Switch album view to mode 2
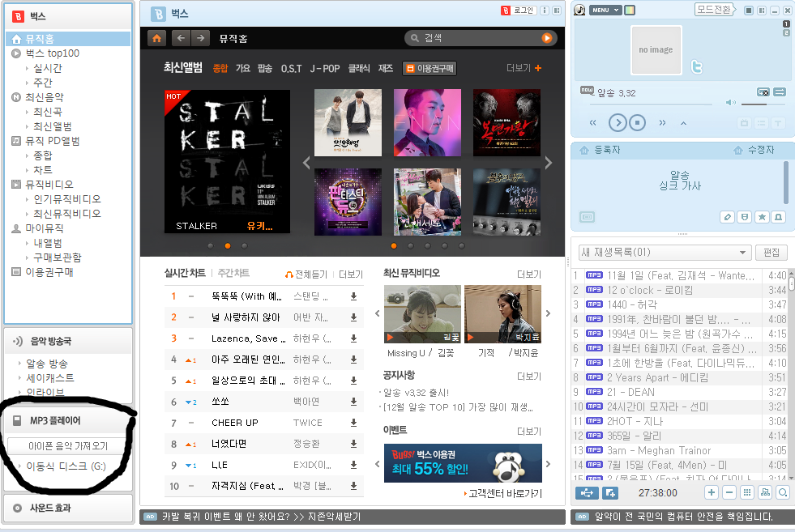Viewport: 795px width, 532px height. tap(786, 32)
